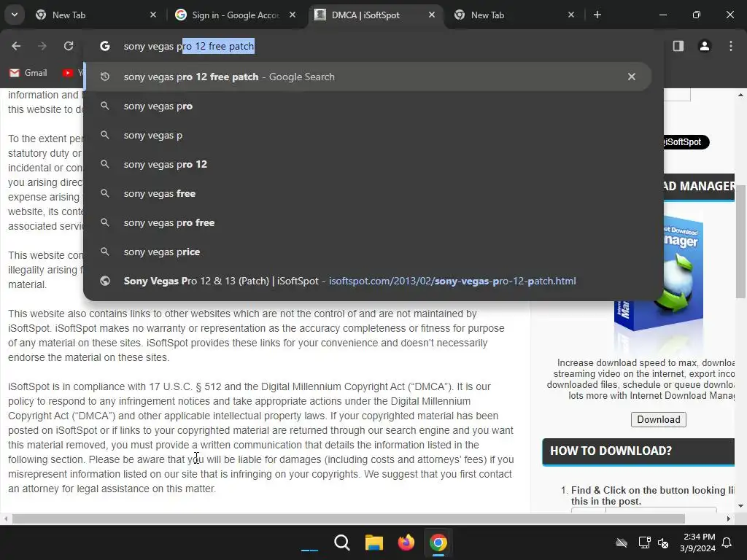Remove the history suggestion with X
747x560 pixels.
click(632, 77)
